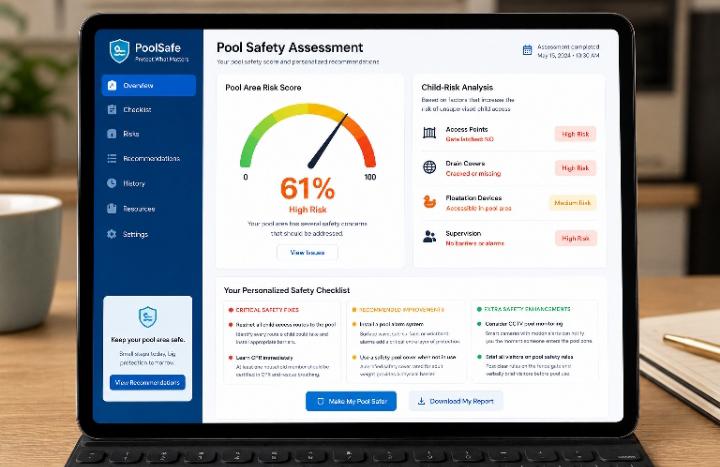Click Use a safety pool cover item
Viewport: 720px width, 467px height.
tap(408, 357)
